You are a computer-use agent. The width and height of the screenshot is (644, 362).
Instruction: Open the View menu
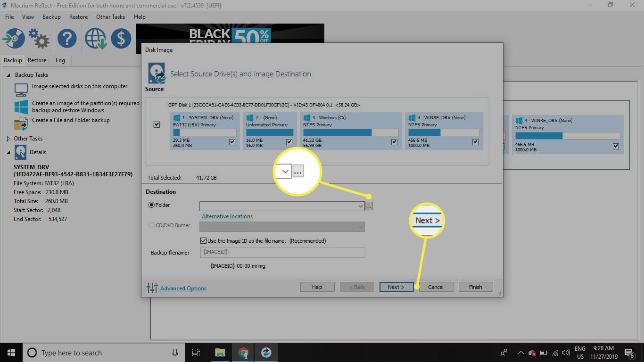pos(28,17)
